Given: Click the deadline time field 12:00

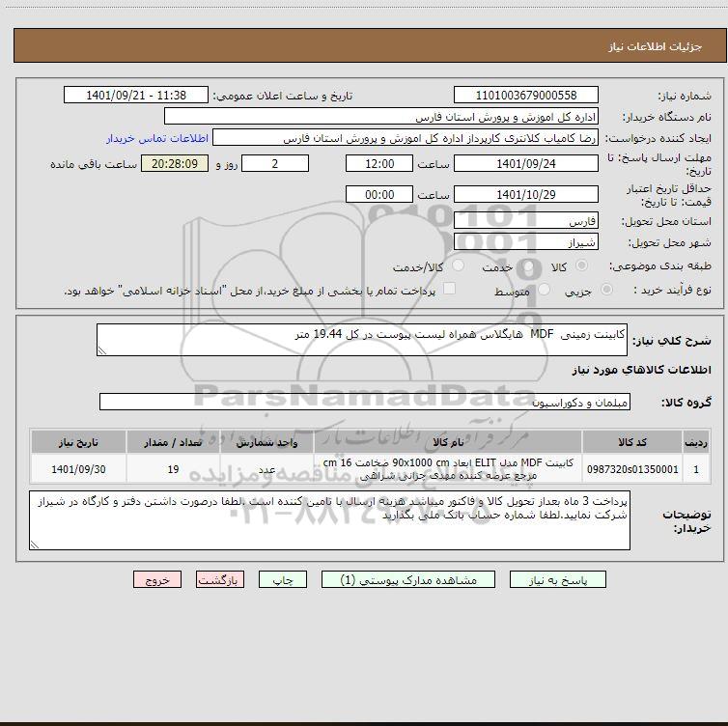Looking at the screenshot, I should click(x=379, y=163).
